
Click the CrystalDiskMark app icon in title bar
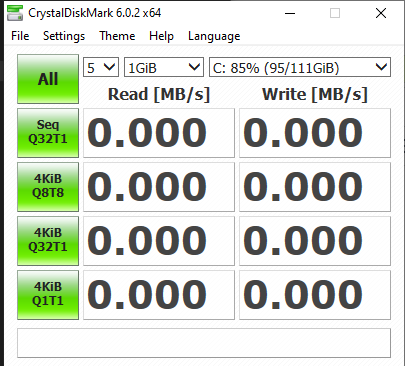tap(15, 13)
